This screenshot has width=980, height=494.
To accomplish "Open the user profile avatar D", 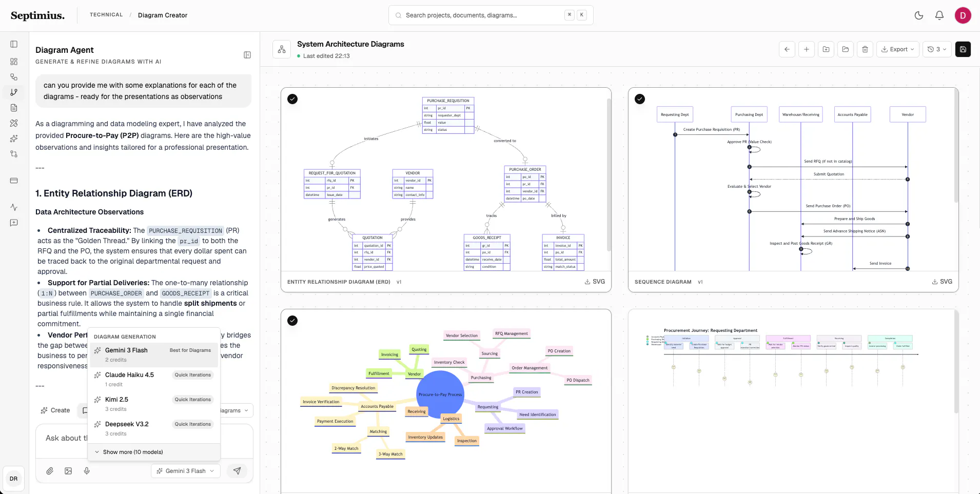I will tap(963, 15).
